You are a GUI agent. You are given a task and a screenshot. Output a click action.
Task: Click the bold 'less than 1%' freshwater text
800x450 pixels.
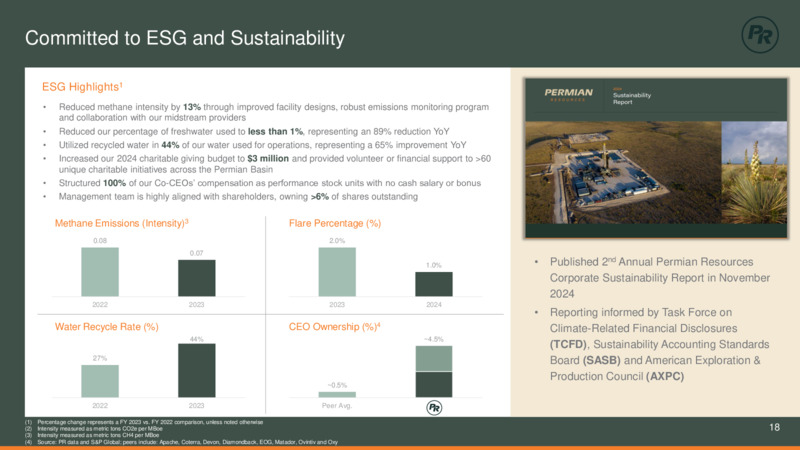[275, 132]
